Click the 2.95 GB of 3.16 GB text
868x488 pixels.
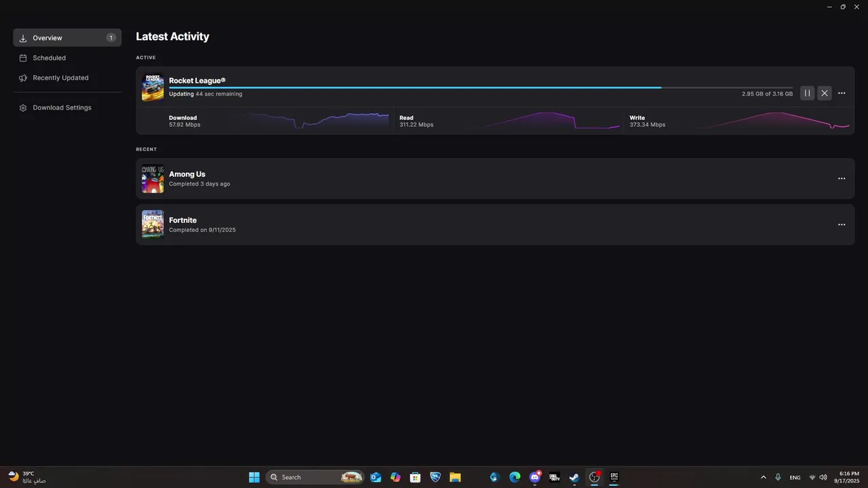767,94
